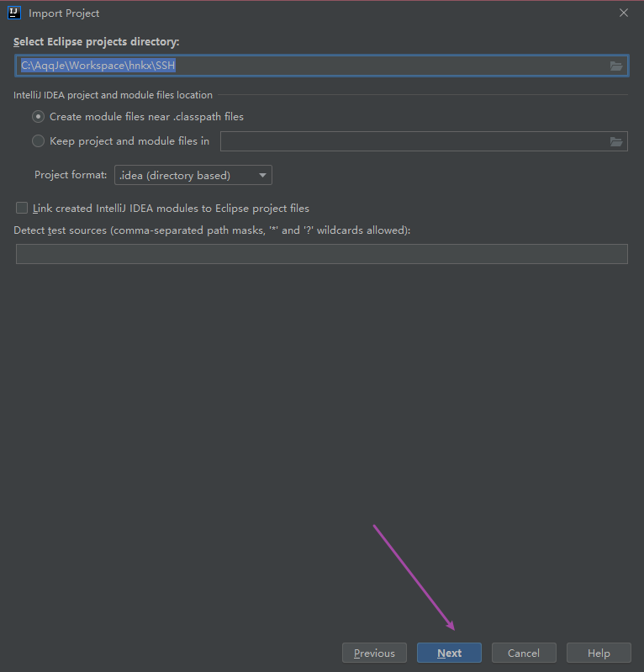This screenshot has height=672, width=644.
Task: Browse folder for Keep project files location
Action: tap(616, 141)
